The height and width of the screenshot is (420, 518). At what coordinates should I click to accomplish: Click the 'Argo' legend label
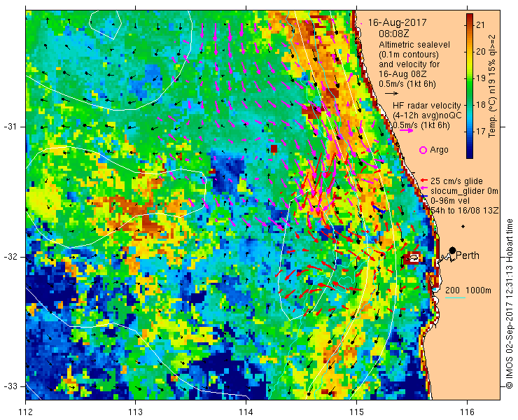tap(439, 150)
